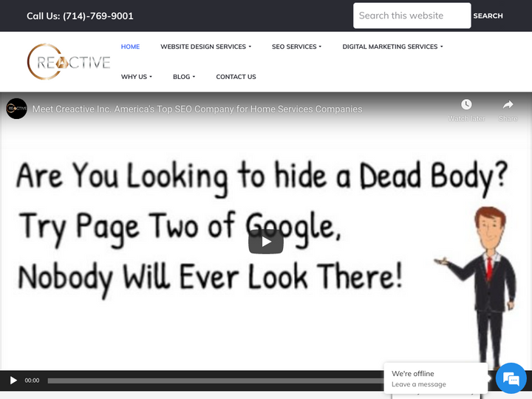
Task: Click the audio progress bar track
Action: (x=214, y=381)
